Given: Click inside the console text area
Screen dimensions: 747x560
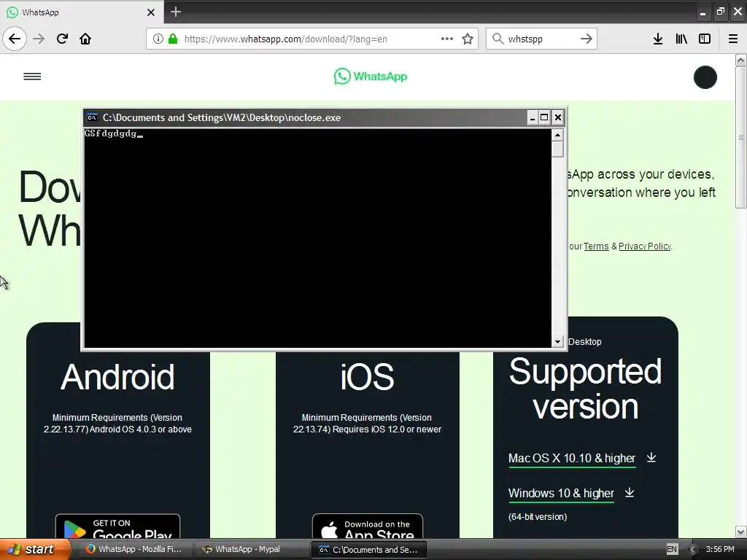Looking at the screenshot, I should coord(318,238).
